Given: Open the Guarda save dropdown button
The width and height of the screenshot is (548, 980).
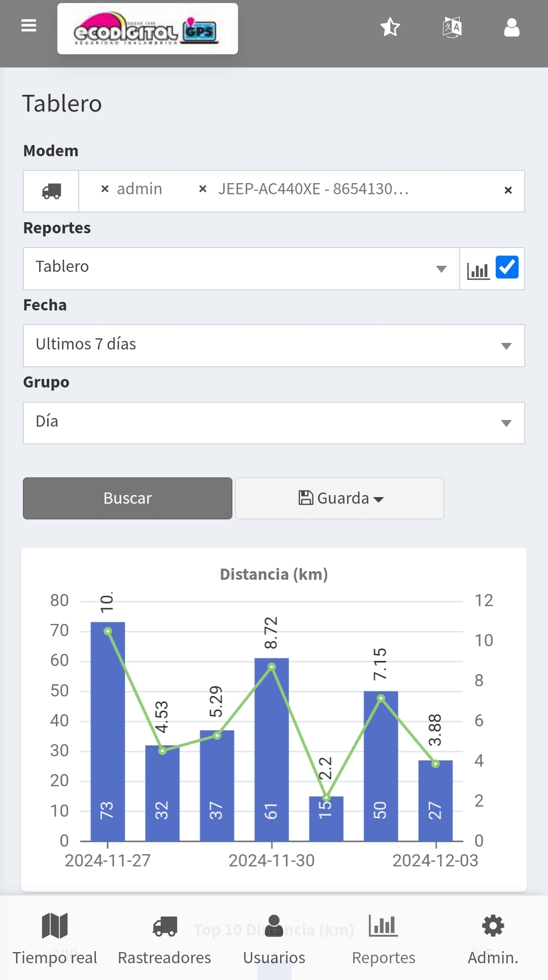Looking at the screenshot, I should click(x=339, y=498).
